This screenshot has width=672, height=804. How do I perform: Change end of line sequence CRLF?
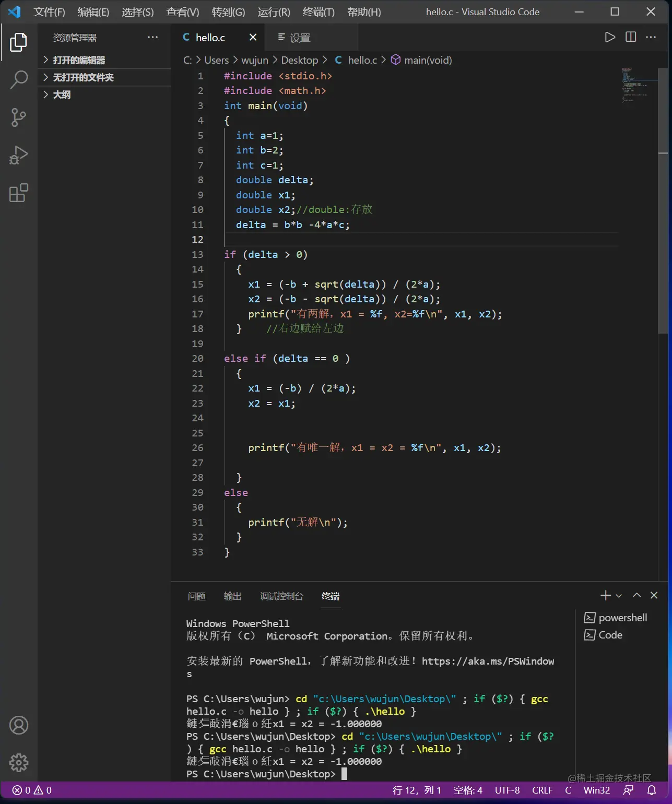coord(542,790)
